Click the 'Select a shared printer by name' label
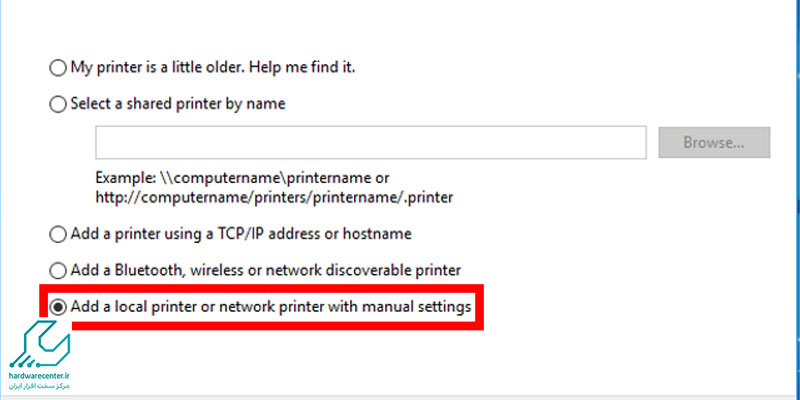Screen dimensions: 800x400 coord(178,104)
